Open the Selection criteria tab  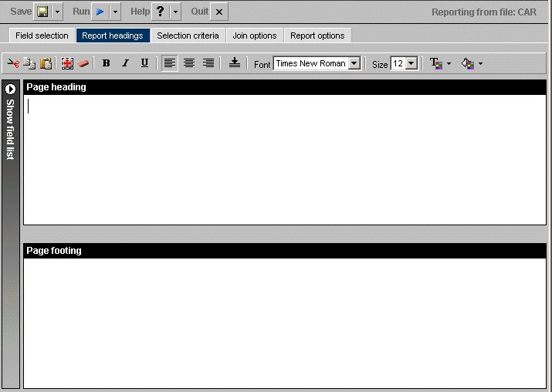tap(188, 35)
